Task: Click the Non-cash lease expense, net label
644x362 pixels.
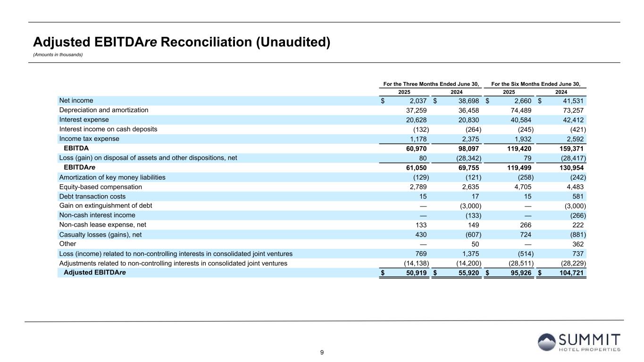Action: (103, 225)
